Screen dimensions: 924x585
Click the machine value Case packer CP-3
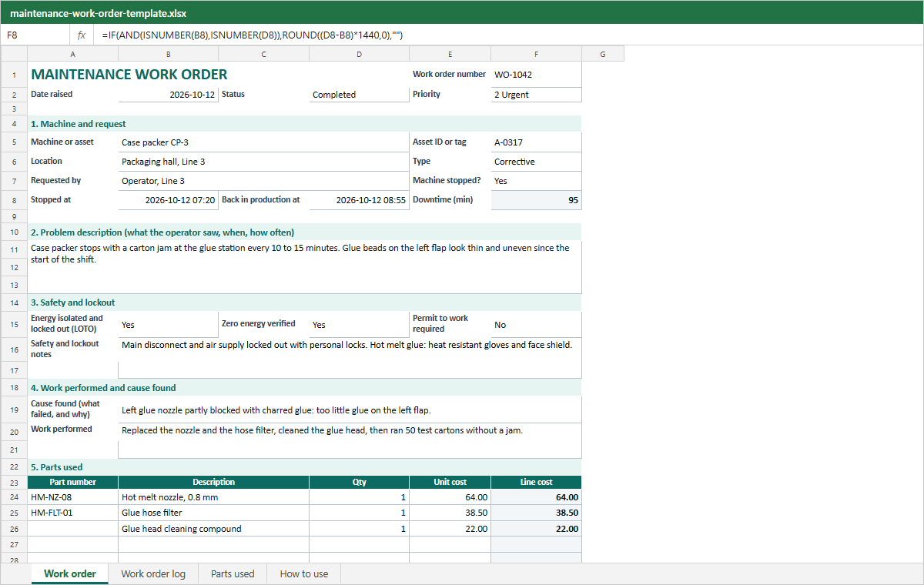coord(264,142)
